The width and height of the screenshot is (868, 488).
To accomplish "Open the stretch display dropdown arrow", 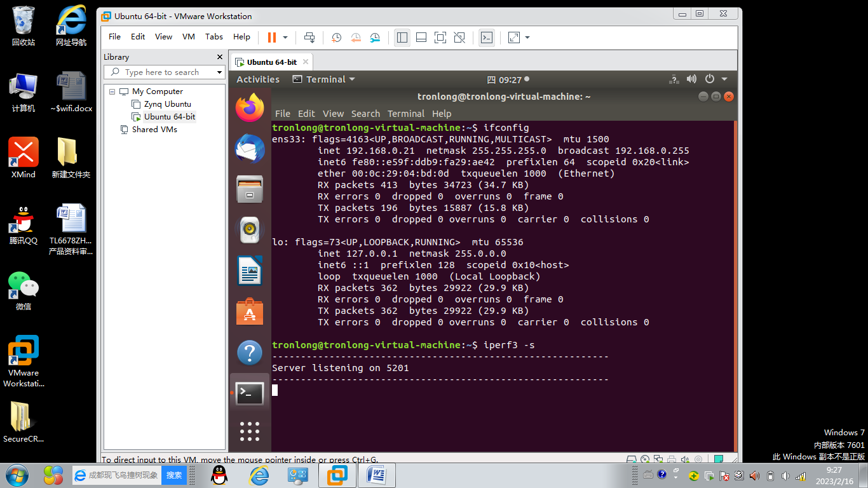I will [527, 37].
